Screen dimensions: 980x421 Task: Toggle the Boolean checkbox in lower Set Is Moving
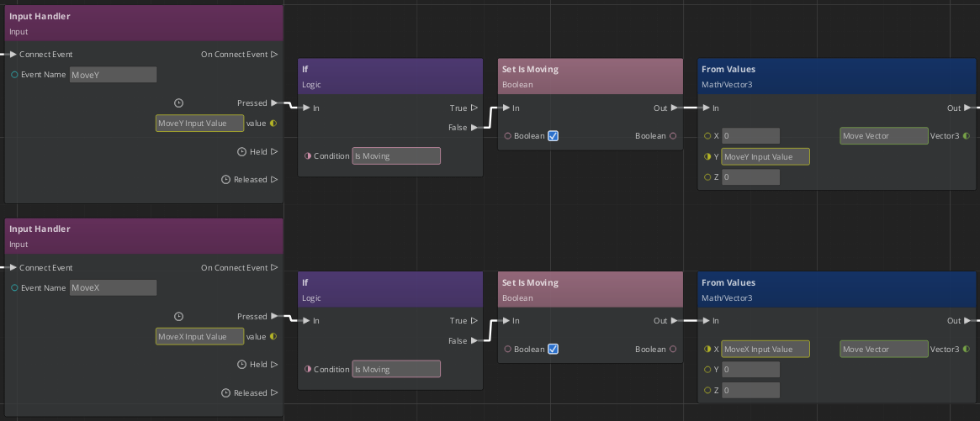[554, 349]
